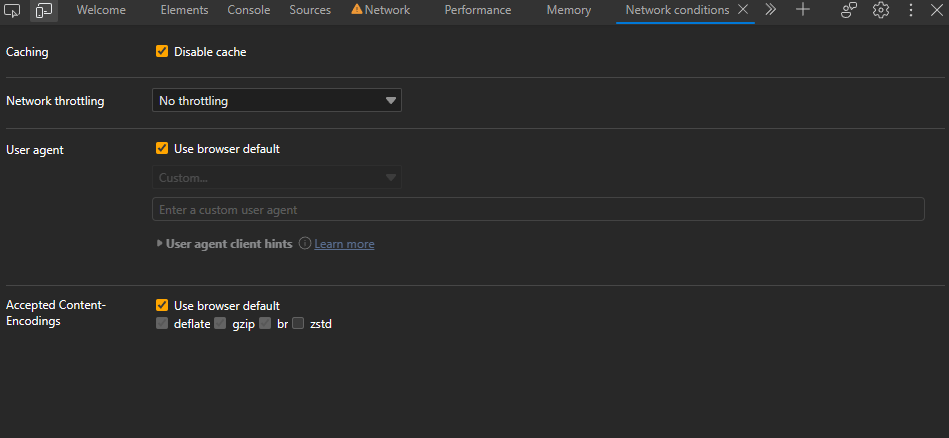
Task: Open the Memory tab
Action: [x=568, y=10]
